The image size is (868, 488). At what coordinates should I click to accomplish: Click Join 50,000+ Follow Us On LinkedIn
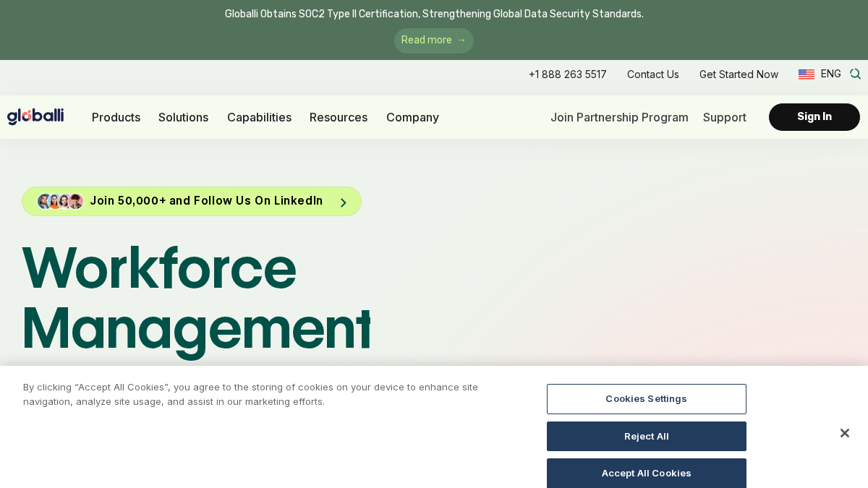pyautogui.click(x=192, y=201)
